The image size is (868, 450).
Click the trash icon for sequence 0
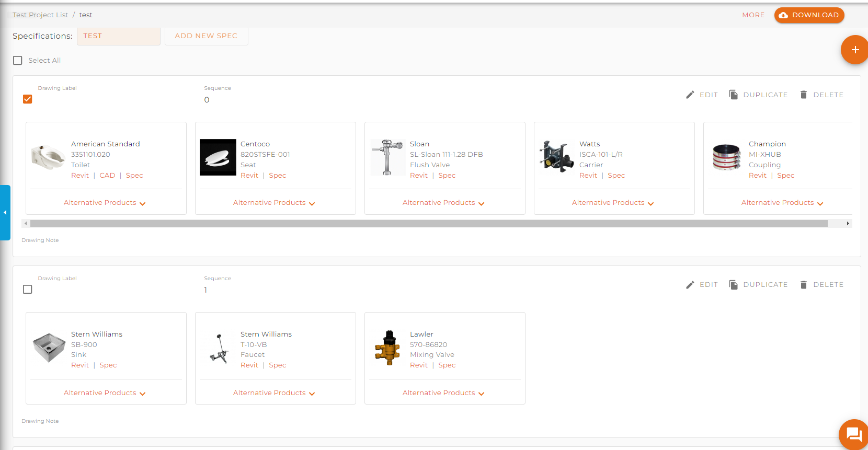804,95
